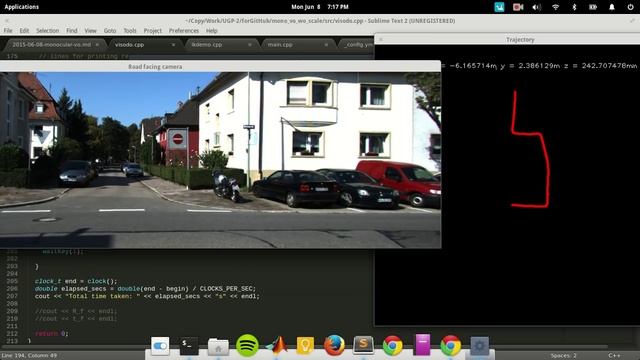Open the View menu

tap(90, 31)
